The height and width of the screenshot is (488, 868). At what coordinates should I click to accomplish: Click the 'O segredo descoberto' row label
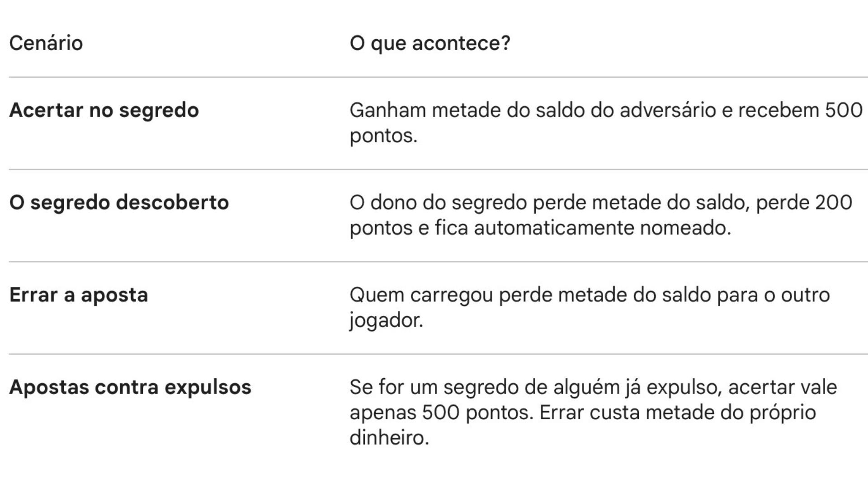tap(119, 202)
